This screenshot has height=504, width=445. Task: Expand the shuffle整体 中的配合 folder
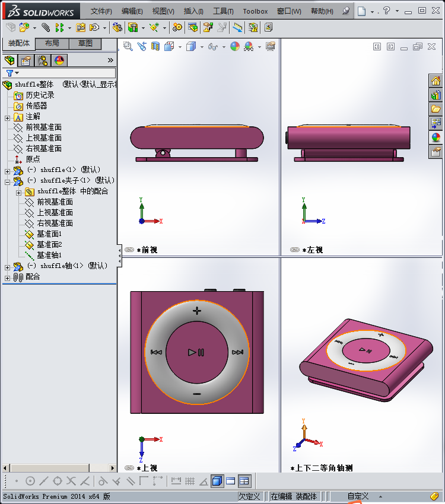tap(18, 193)
